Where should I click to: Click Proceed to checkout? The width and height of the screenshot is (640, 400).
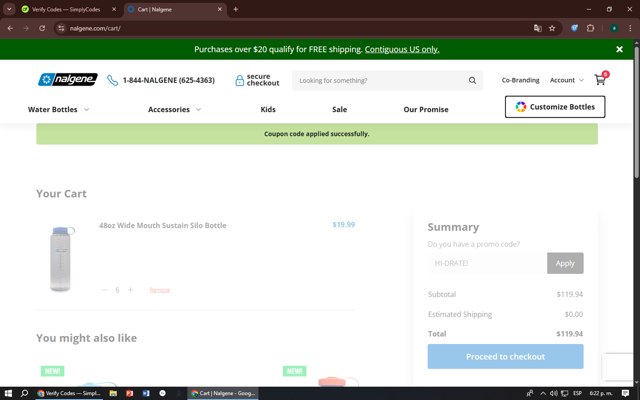coord(505,356)
